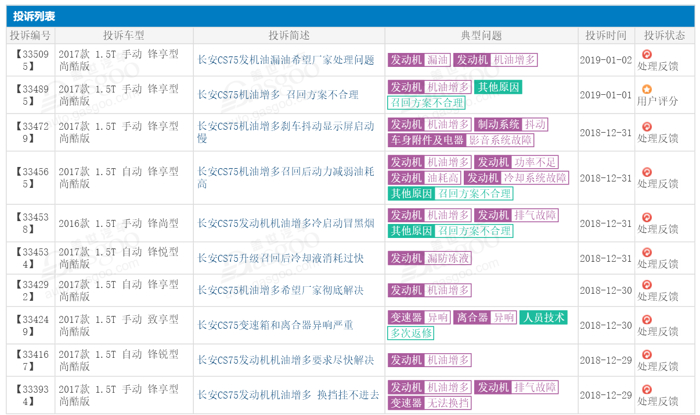Click status icon in row 【333934】
The width and height of the screenshot is (700, 415).
(646, 390)
